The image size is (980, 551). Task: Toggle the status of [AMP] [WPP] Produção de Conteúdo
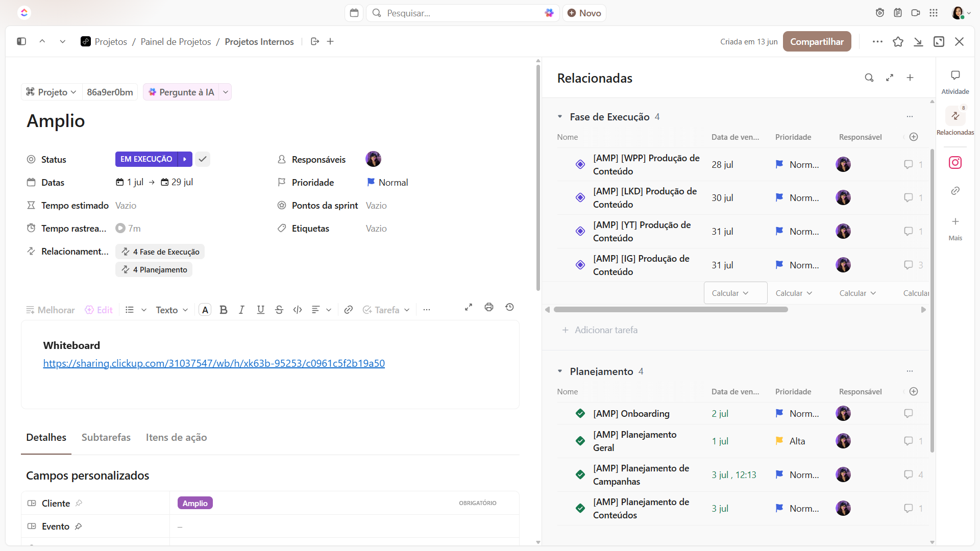(580, 164)
